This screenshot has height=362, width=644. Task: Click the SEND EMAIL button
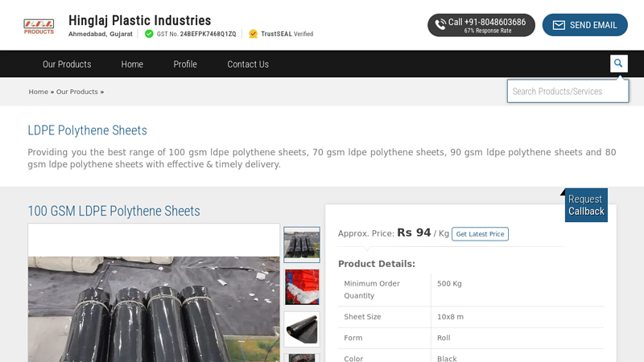pos(585,25)
